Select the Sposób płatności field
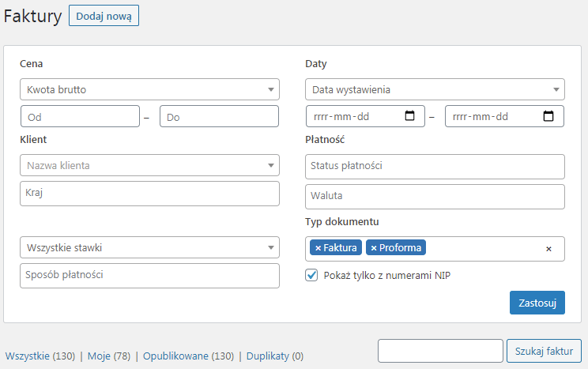 pyautogui.click(x=149, y=276)
